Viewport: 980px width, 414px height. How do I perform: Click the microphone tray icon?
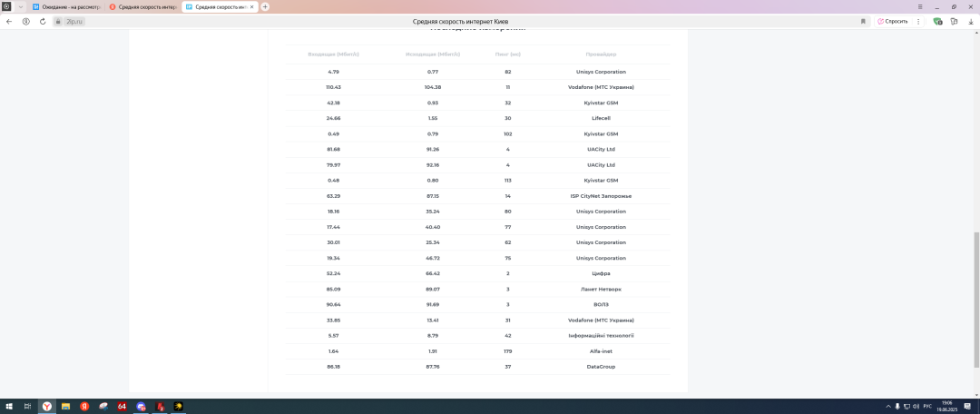pos(897,407)
